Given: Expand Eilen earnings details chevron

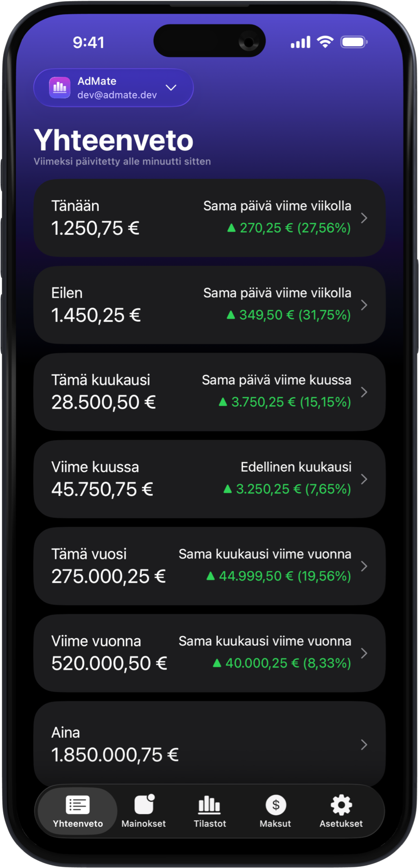Looking at the screenshot, I should (x=364, y=305).
